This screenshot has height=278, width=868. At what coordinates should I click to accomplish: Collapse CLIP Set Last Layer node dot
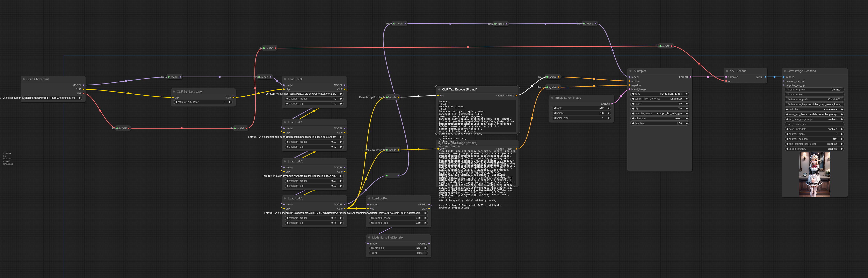point(174,92)
